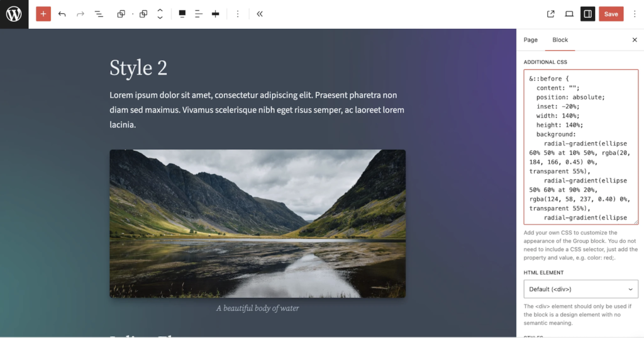Open editor options menu at far right
The image size is (644, 338).
[635, 14]
